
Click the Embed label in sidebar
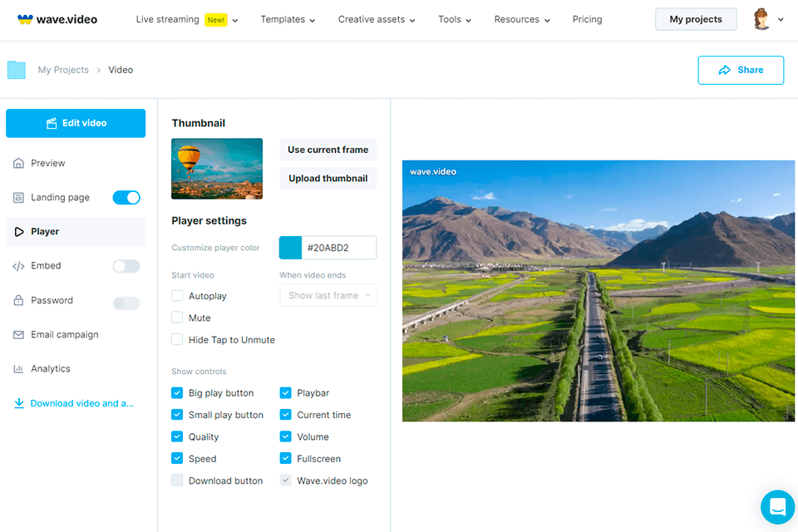[x=46, y=266]
